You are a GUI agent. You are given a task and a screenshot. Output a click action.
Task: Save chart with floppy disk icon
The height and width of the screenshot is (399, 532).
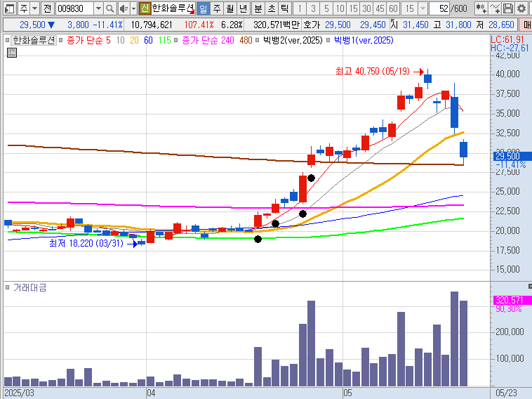click(507, 8)
